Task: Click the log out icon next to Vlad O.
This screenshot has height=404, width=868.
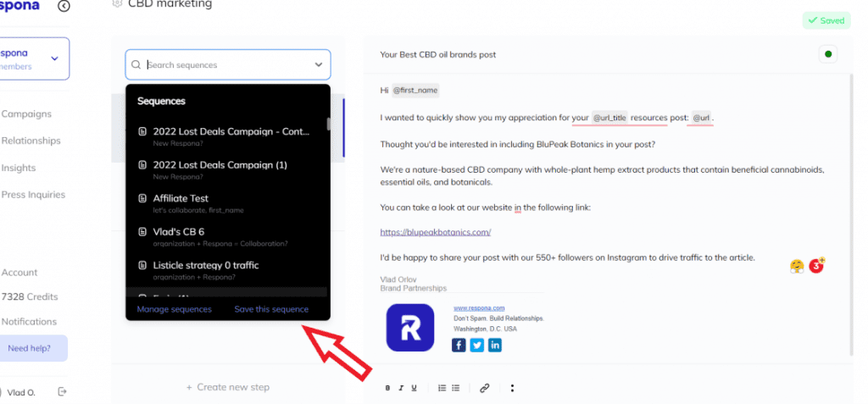Action: (x=63, y=392)
